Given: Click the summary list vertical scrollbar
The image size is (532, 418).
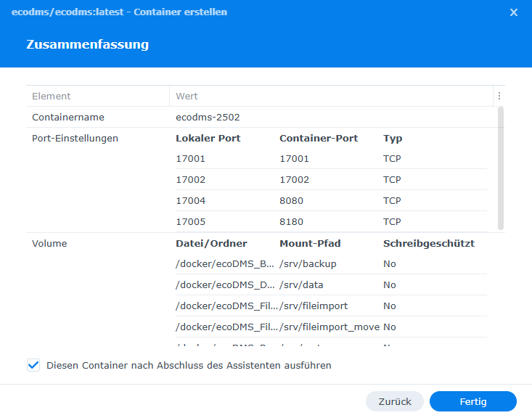Looking at the screenshot, I should pyautogui.click(x=499, y=168).
